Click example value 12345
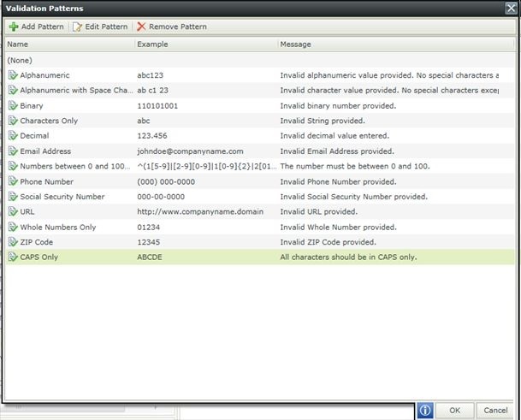This screenshot has height=420, width=521. [149, 242]
